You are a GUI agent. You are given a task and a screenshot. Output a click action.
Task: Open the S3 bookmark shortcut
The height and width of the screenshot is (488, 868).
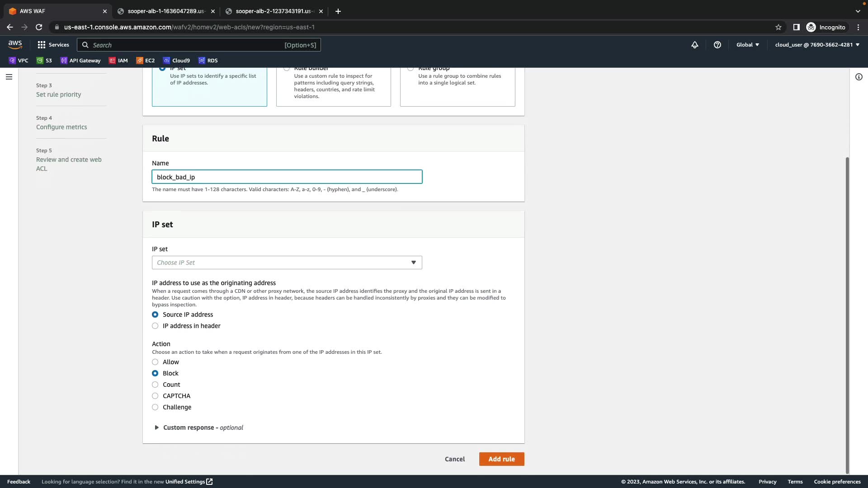tap(44, 61)
